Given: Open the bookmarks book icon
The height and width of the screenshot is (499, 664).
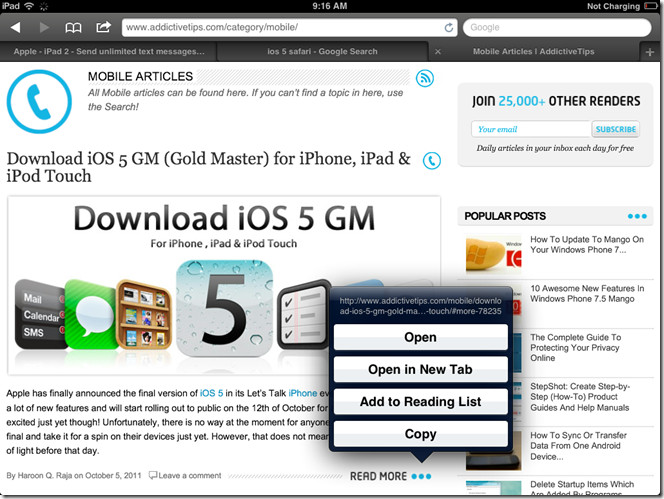Looking at the screenshot, I should (73, 28).
